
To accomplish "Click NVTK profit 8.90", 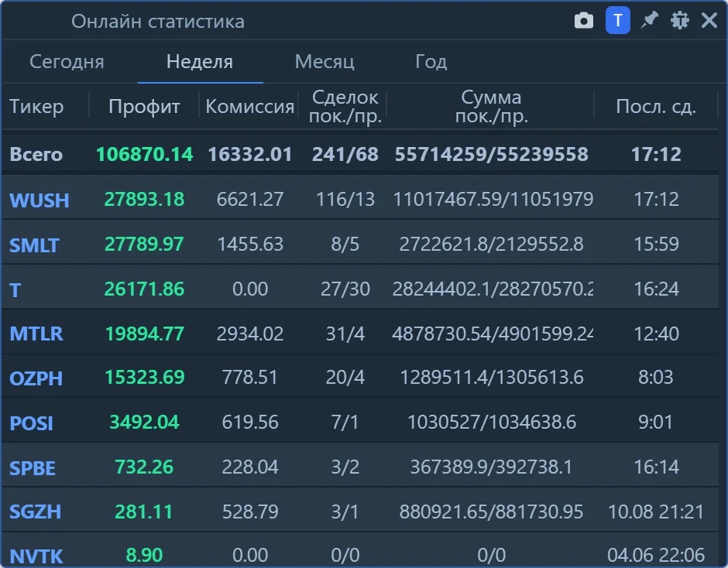I will [x=144, y=555].
